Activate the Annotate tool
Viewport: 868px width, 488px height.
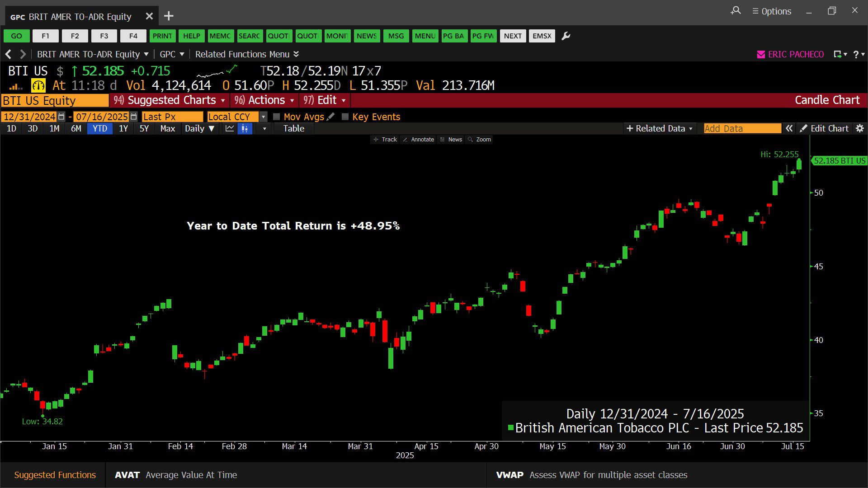point(418,140)
